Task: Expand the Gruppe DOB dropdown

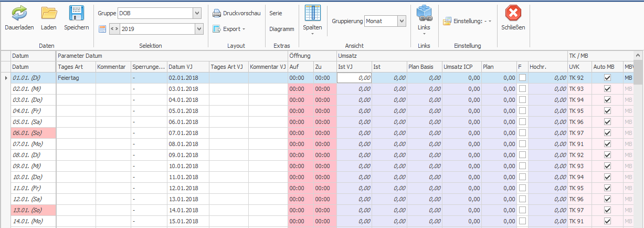Action: coord(197,13)
